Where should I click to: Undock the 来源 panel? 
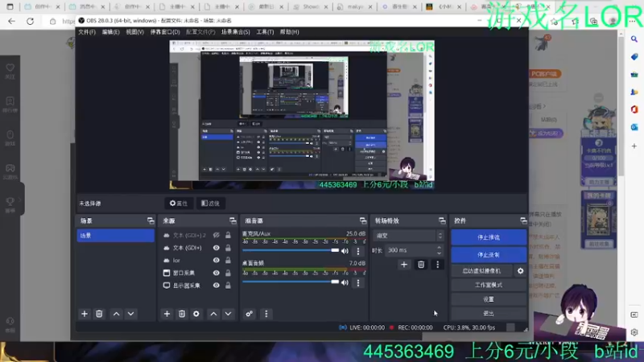point(233,220)
